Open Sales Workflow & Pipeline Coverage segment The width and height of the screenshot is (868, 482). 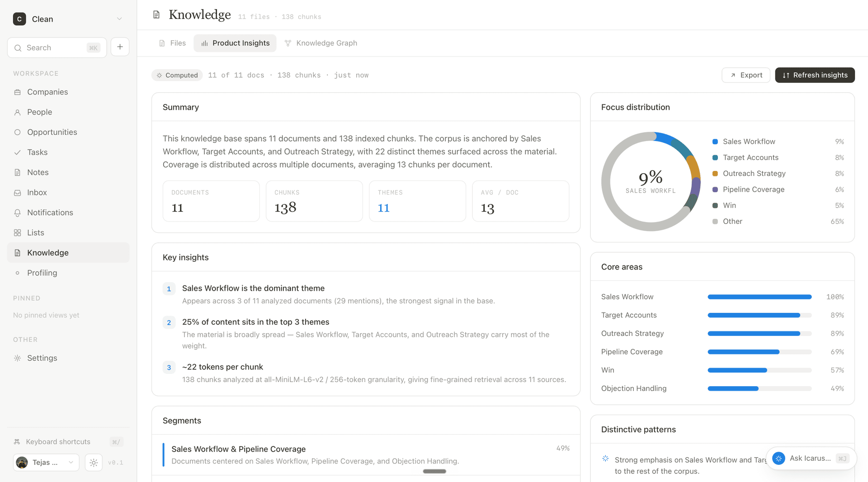click(x=366, y=455)
